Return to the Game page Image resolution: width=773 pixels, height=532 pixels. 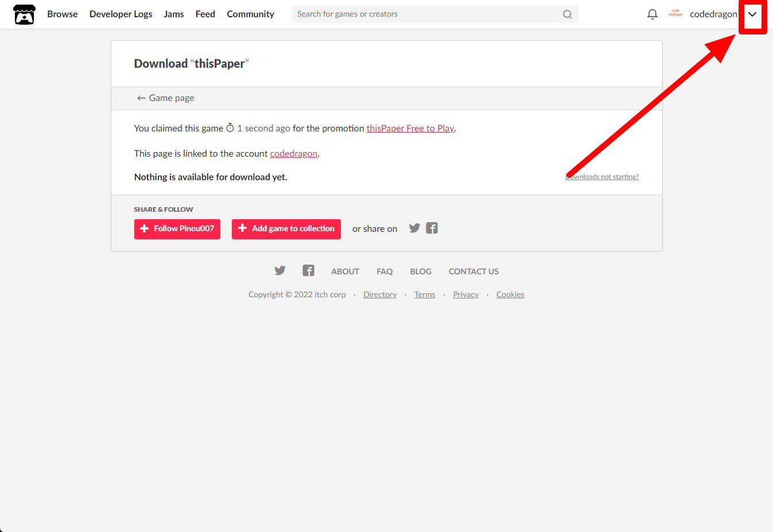pos(165,98)
